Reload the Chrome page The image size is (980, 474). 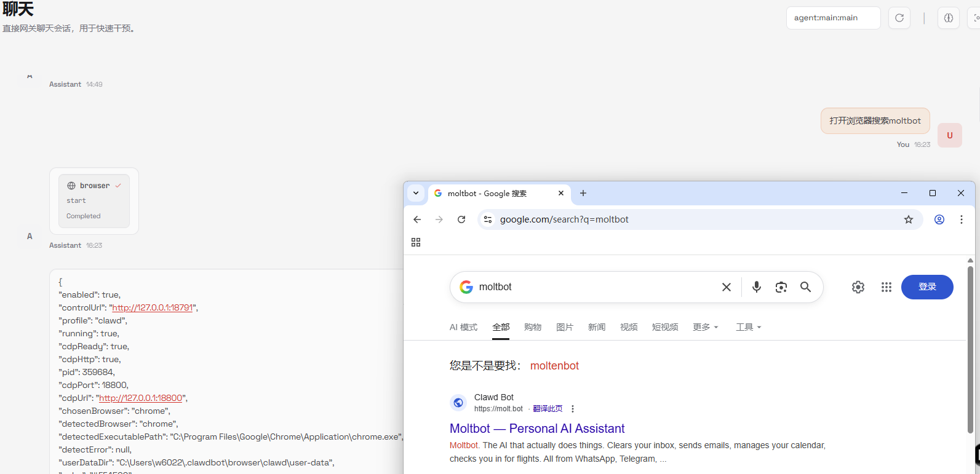(x=461, y=219)
